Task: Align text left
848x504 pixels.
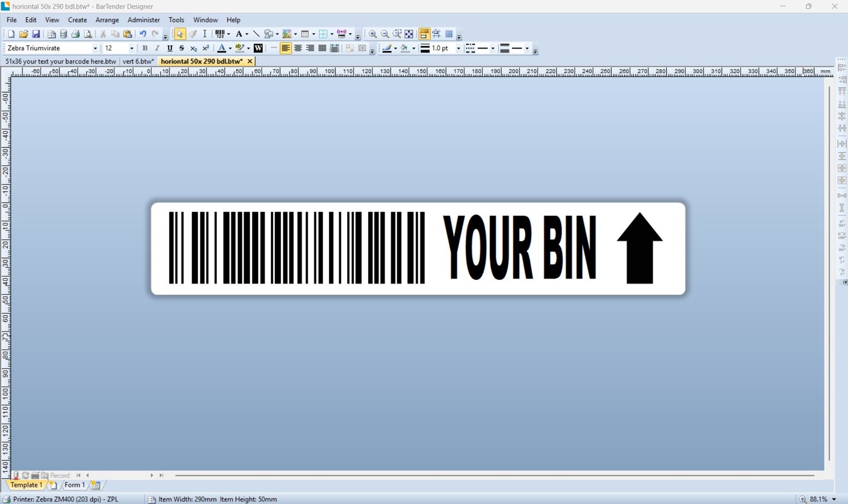Action: (286, 48)
